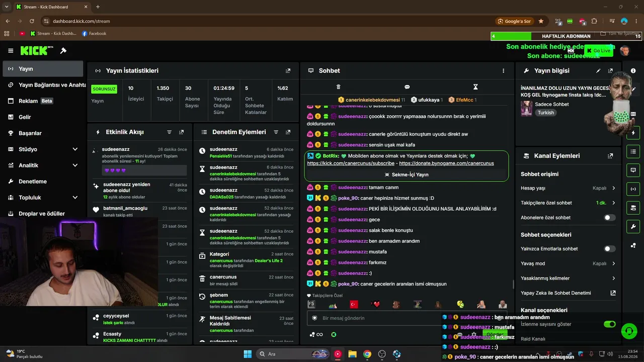Reload the browser page
This screenshot has width=644, height=362.
click(x=32, y=21)
